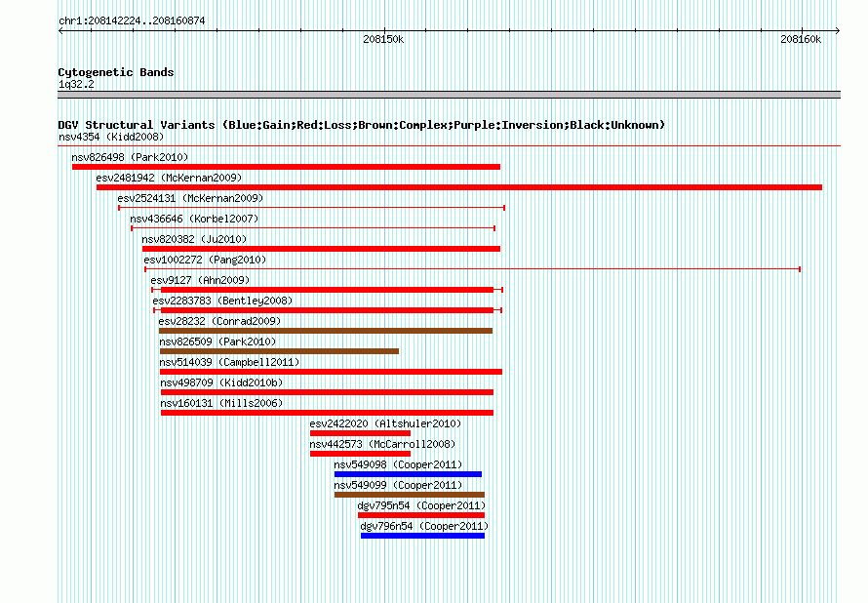Select the brown esv28232 complex bar

tap(326, 331)
